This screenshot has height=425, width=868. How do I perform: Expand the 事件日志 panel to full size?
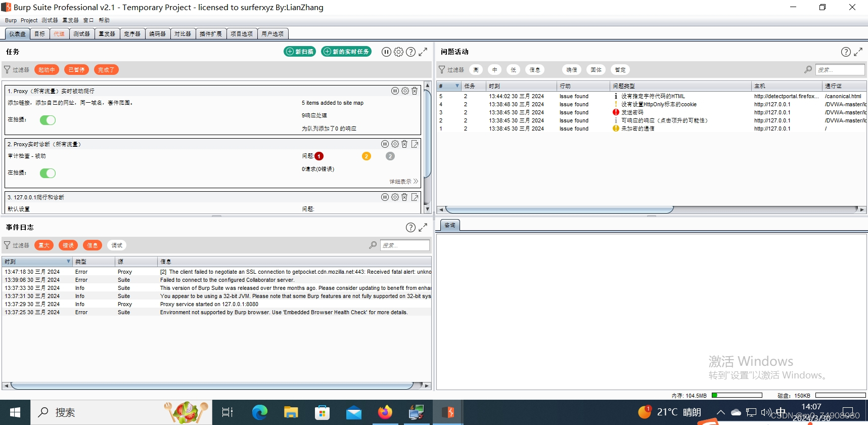point(423,227)
